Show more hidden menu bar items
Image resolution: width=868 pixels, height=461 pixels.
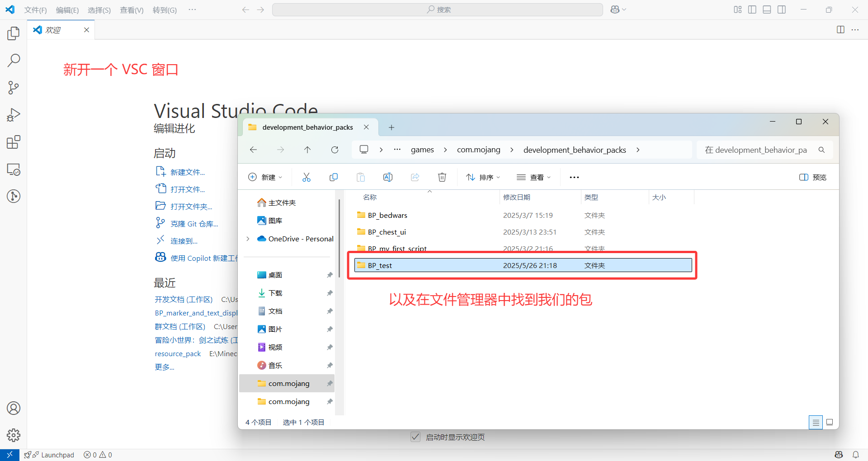coord(192,9)
